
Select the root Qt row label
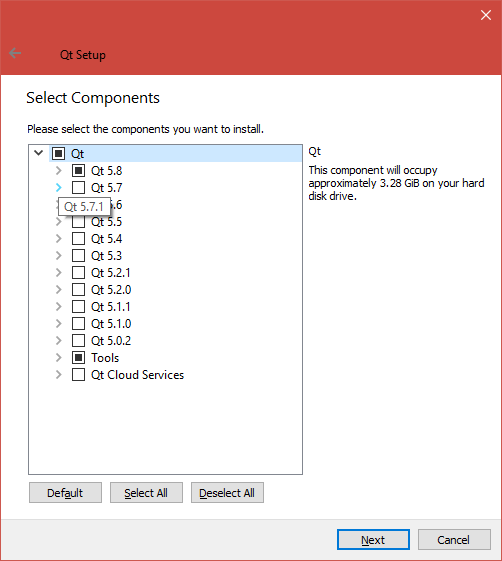pos(77,153)
